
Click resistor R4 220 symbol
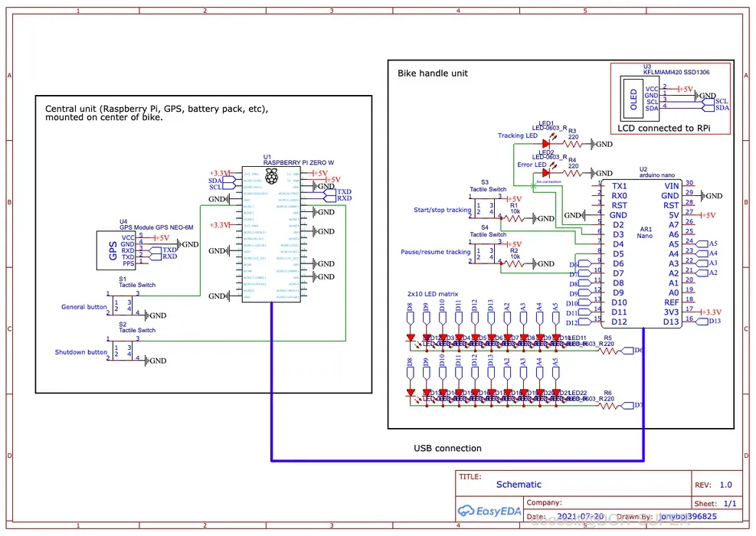(573, 172)
